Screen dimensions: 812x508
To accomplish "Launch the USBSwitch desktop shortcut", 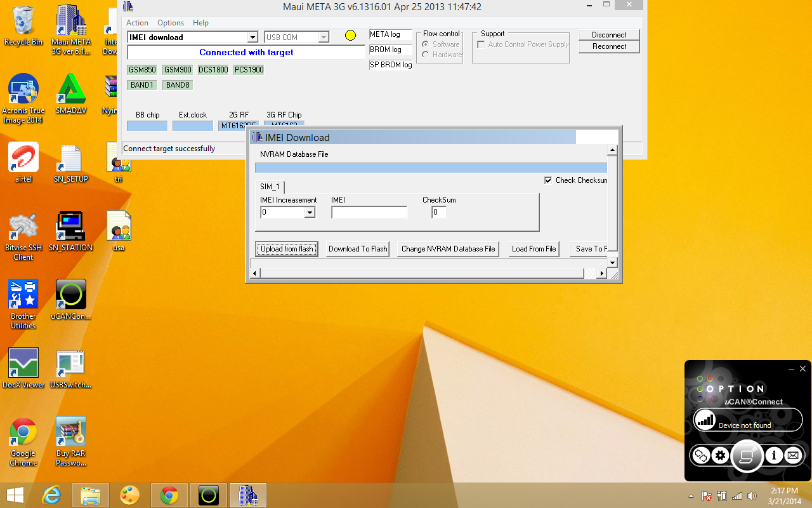I will (x=71, y=368).
